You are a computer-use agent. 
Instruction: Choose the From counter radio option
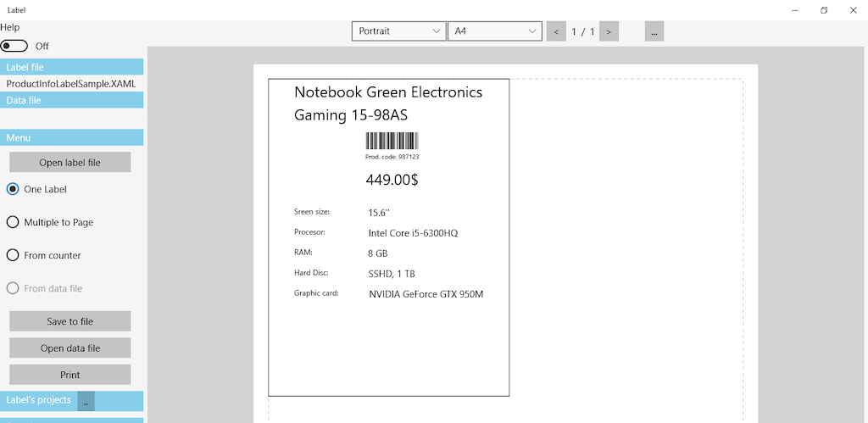tap(13, 255)
